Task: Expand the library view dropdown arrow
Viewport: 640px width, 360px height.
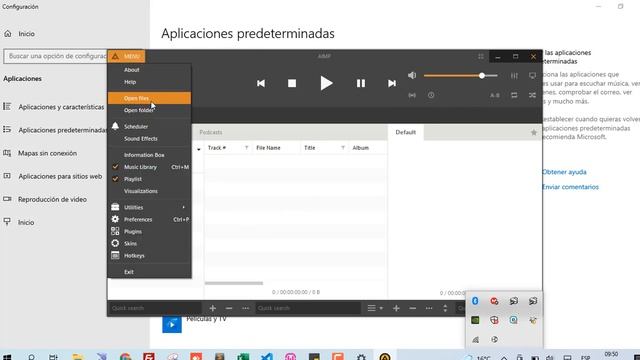Action: click(199, 149)
